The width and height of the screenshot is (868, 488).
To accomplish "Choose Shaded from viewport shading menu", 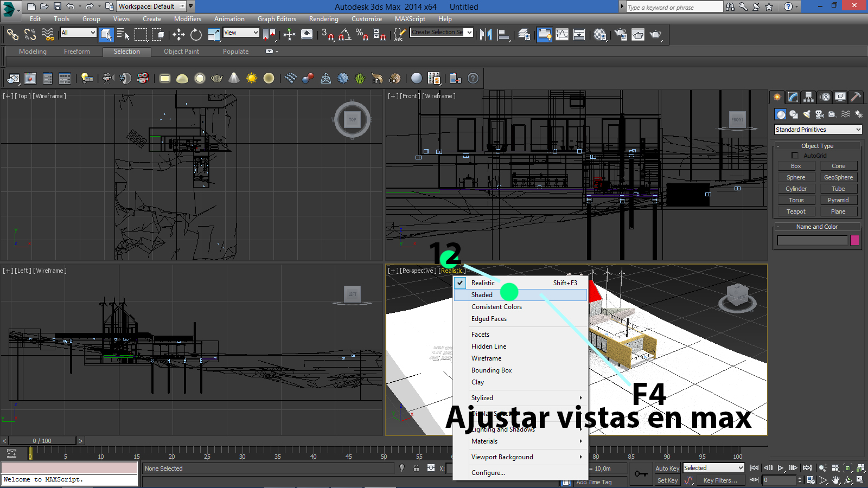I will coord(520,295).
